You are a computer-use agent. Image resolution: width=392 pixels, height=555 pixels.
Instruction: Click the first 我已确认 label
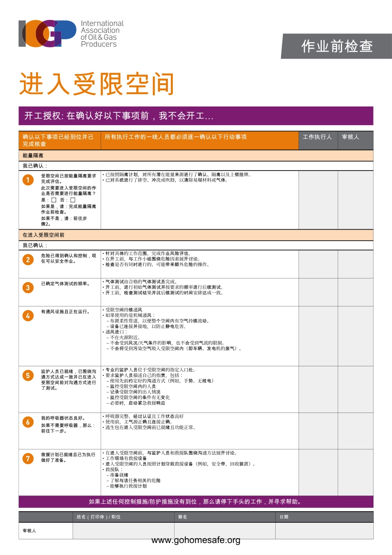(35, 166)
